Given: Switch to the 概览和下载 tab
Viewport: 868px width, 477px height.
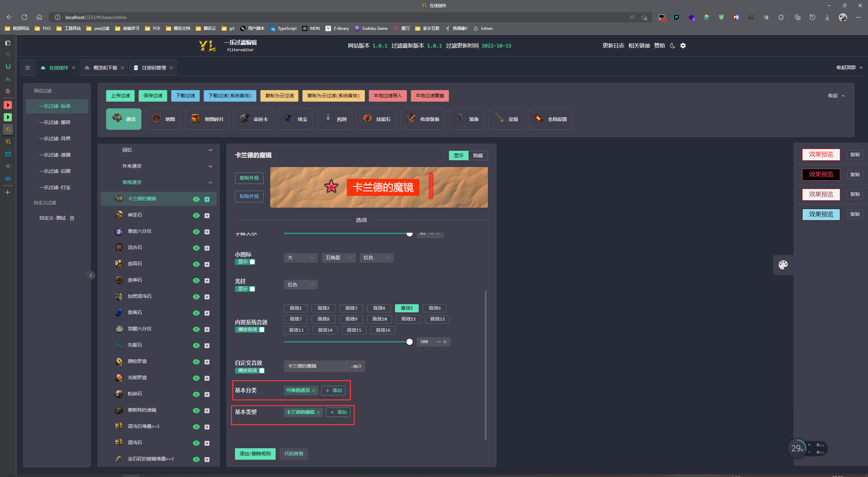Looking at the screenshot, I should [x=105, y=68].
